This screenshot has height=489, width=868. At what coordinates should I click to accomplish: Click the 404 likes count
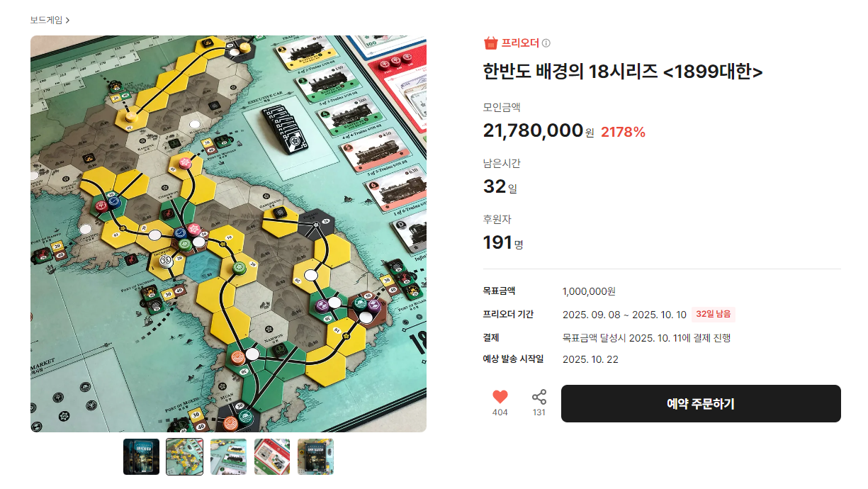[x=500, y=412]
